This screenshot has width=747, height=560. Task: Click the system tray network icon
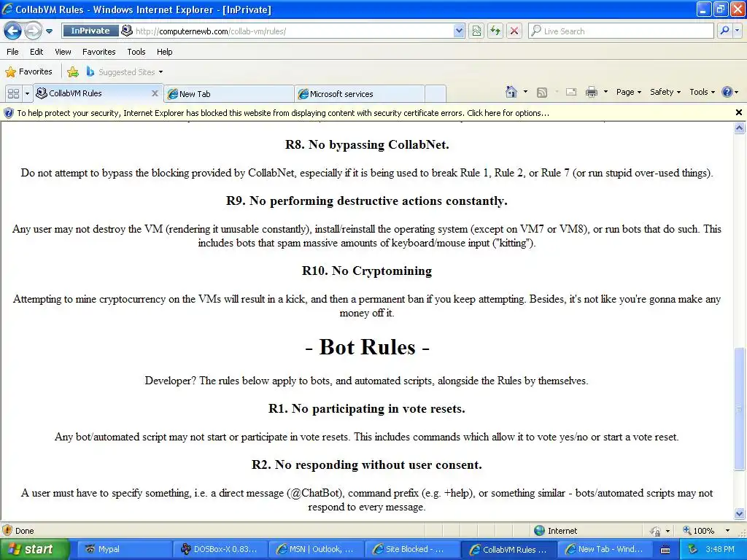point(692,550)
